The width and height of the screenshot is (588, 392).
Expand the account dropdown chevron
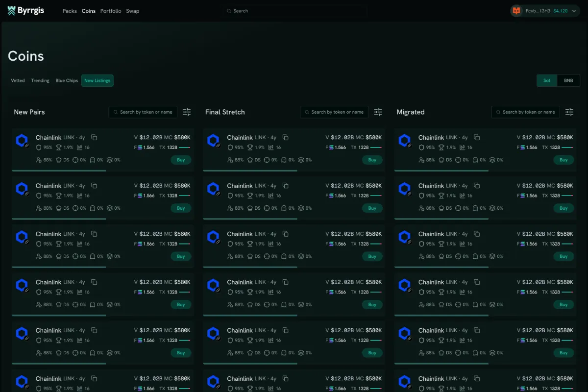[574, 11]
